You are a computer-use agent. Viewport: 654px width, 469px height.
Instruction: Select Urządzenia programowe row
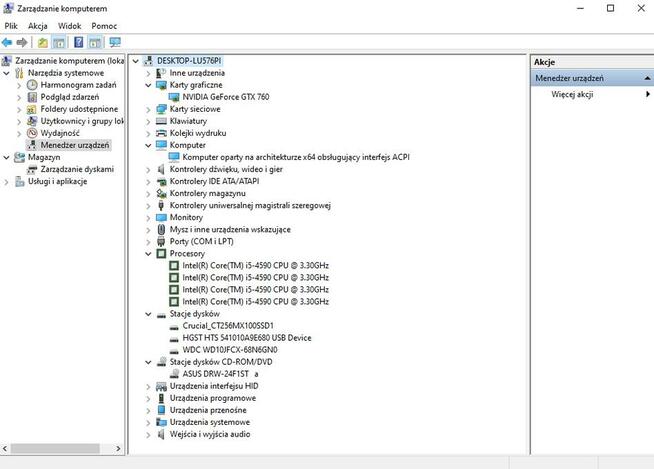213,398
